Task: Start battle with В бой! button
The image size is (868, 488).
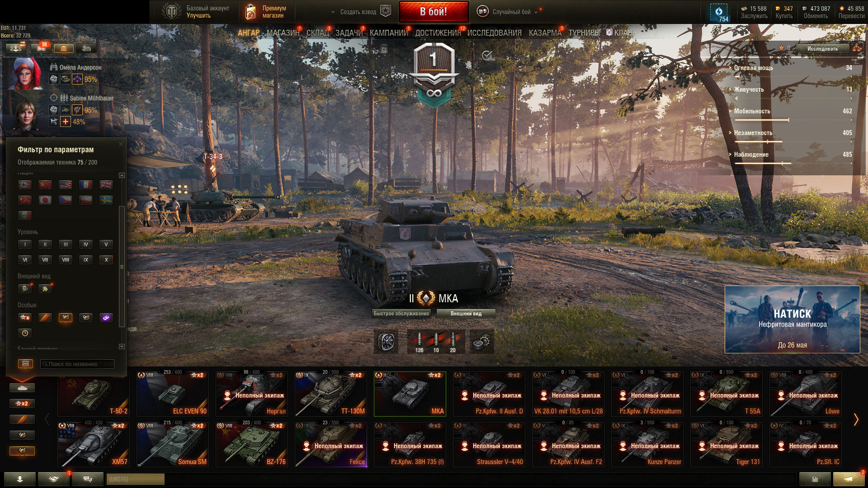Action: click(434, 12)
